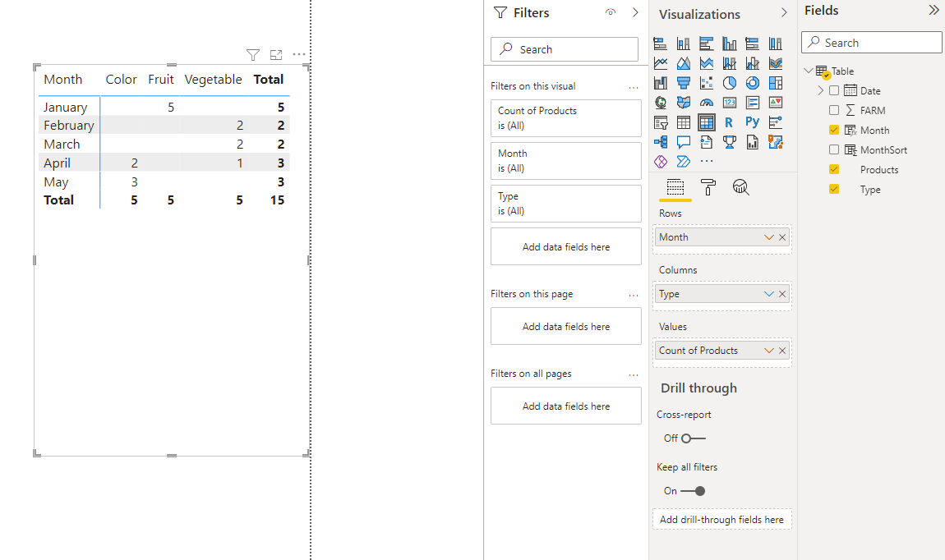Select the Power Automate visual

pos(684,162)
